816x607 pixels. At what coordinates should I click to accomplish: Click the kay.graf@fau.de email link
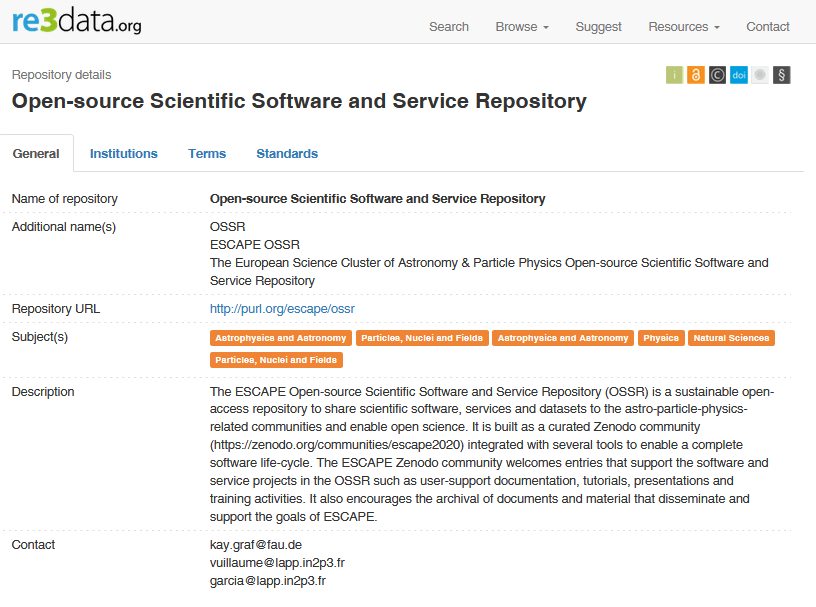(x=250, y=544)
